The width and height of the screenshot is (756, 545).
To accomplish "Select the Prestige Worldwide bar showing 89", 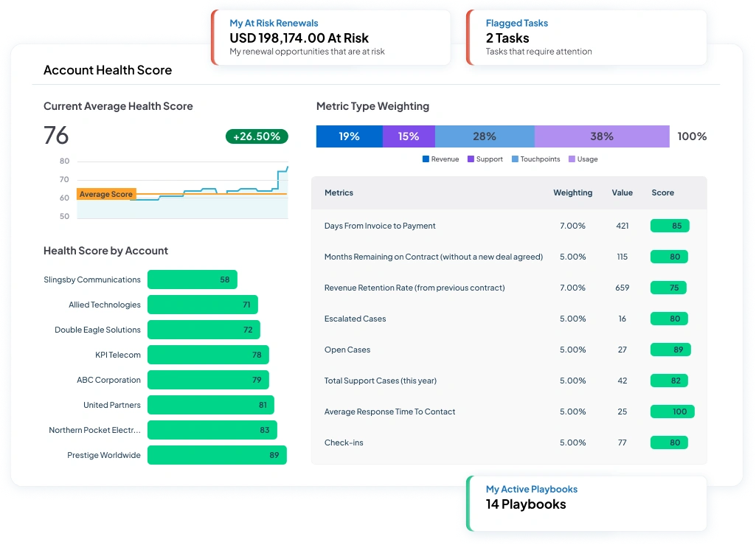I will (217, 455).
